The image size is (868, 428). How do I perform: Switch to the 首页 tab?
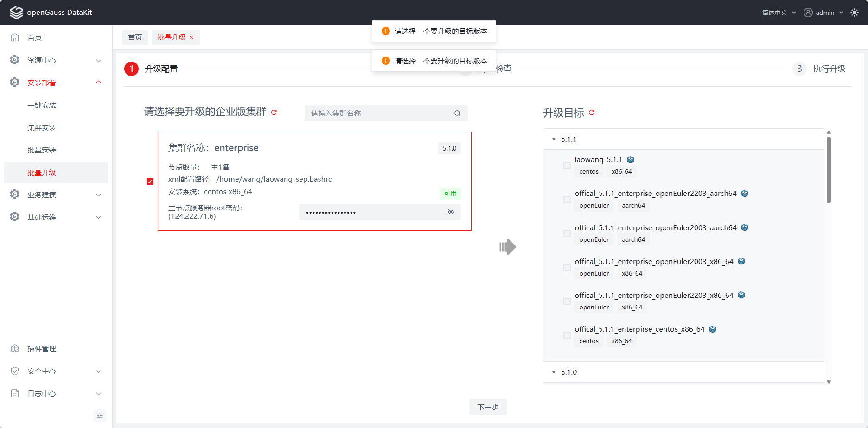coord(135,38)
